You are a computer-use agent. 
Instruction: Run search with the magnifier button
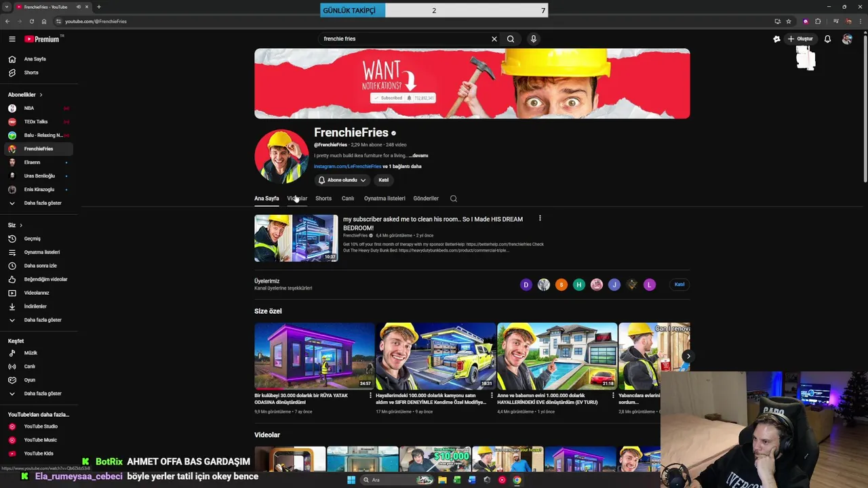511,39
